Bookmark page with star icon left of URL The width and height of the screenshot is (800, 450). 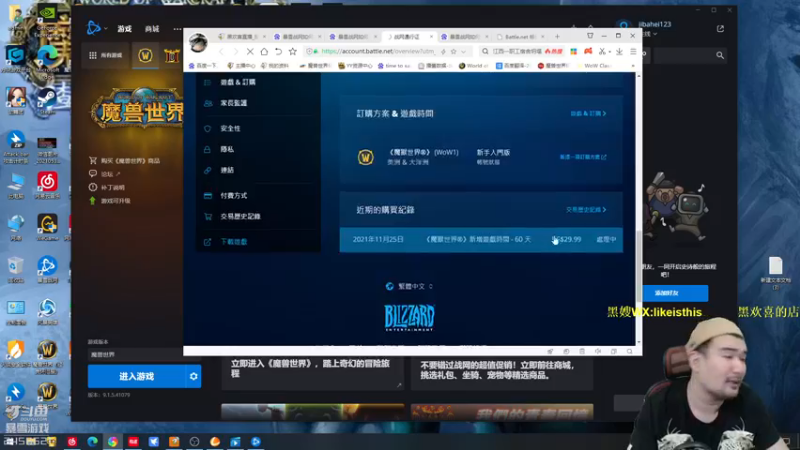point(292,52)
